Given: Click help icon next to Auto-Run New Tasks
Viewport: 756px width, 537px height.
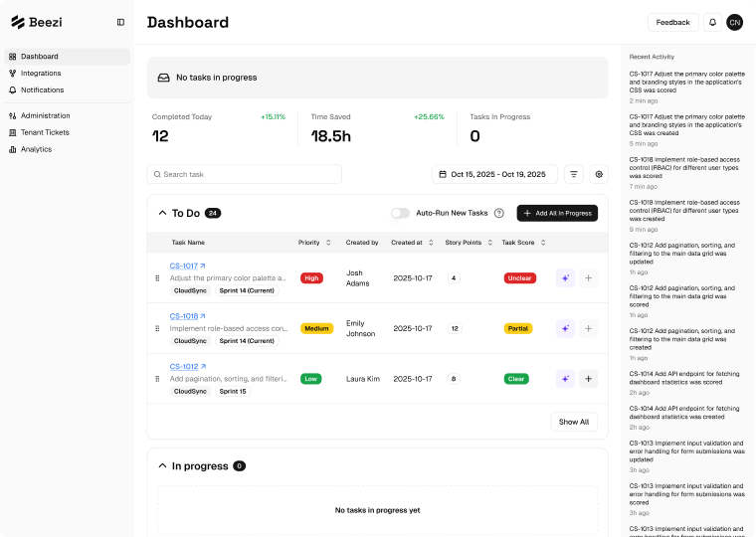Looking at the screenshot, I should point(499,213).
